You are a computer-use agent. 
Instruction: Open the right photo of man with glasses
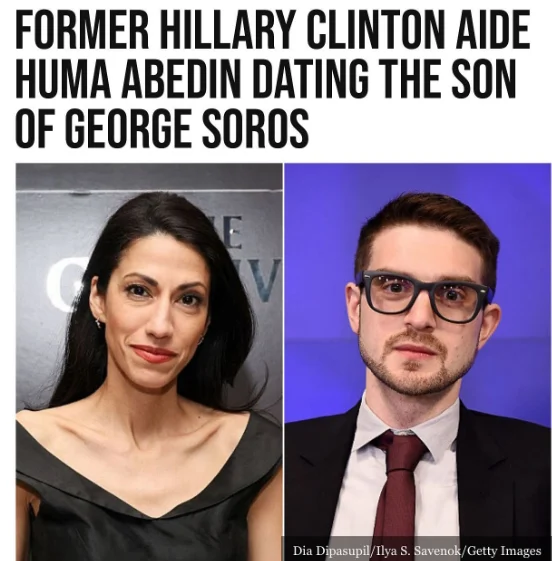418,362
